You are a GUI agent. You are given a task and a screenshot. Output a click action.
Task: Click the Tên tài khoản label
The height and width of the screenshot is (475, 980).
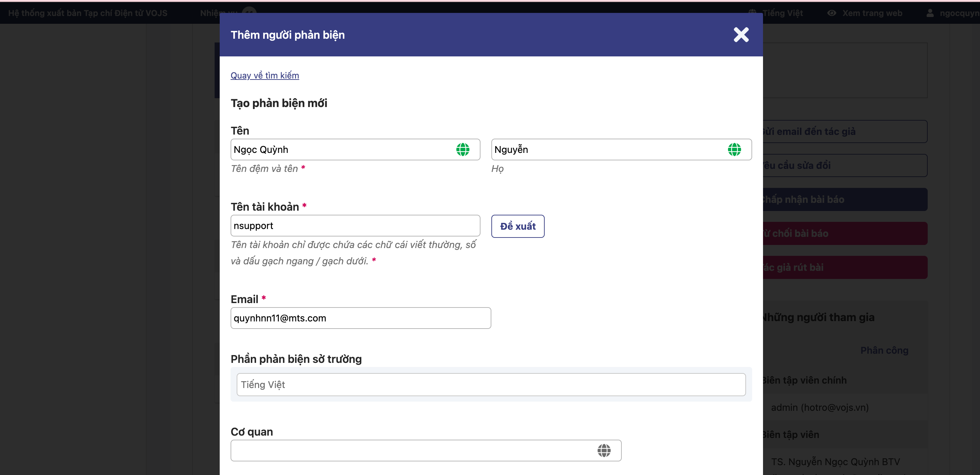pyautogui.click(x=265, y=207)
